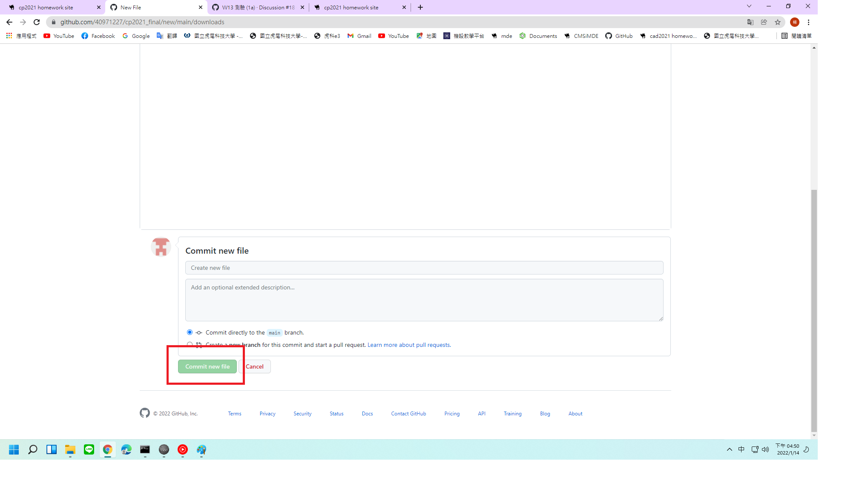The height and width of the screenshot is (492, 868).
Task: Open the Privacy footer link
Action: point(267,414)
